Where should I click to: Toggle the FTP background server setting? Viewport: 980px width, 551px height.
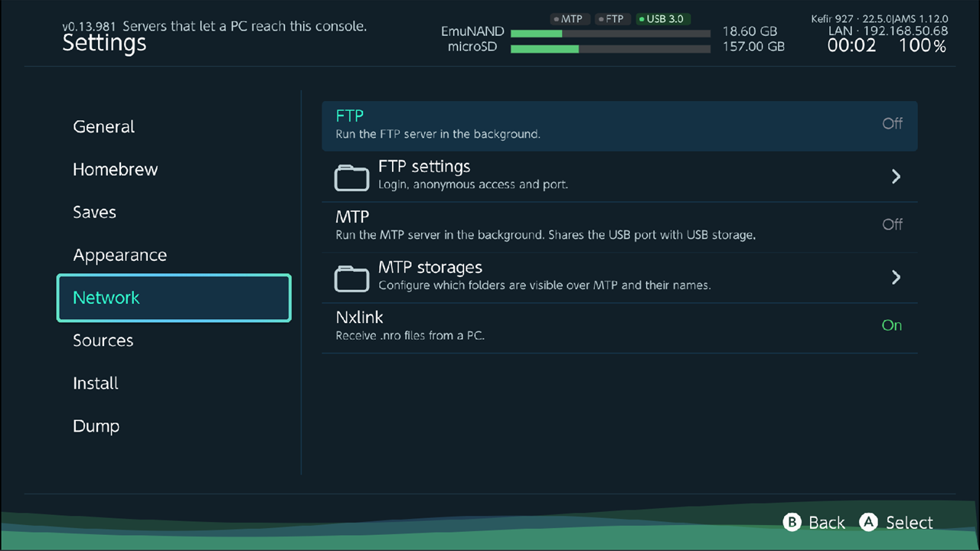[619, 126]
